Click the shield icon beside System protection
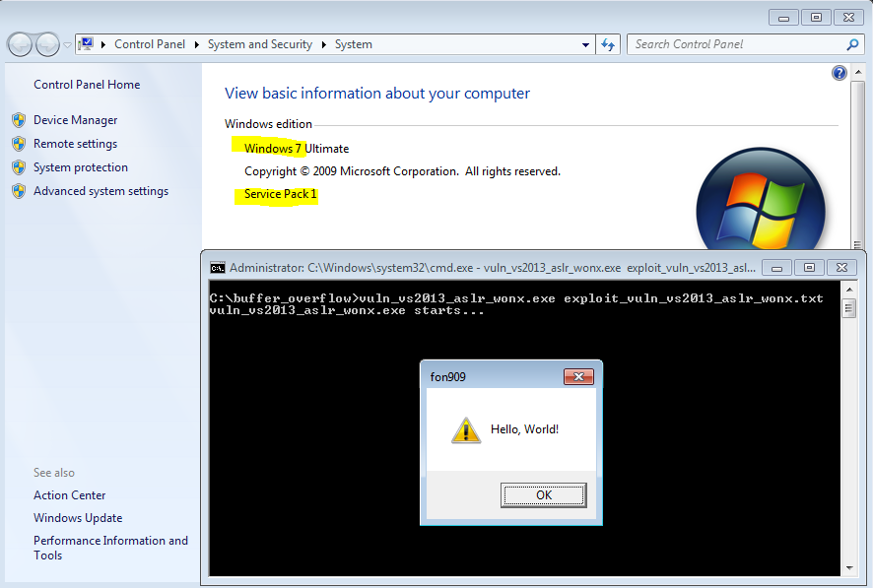The width and height of the screenshot is (873, 588). click(19, 167)
